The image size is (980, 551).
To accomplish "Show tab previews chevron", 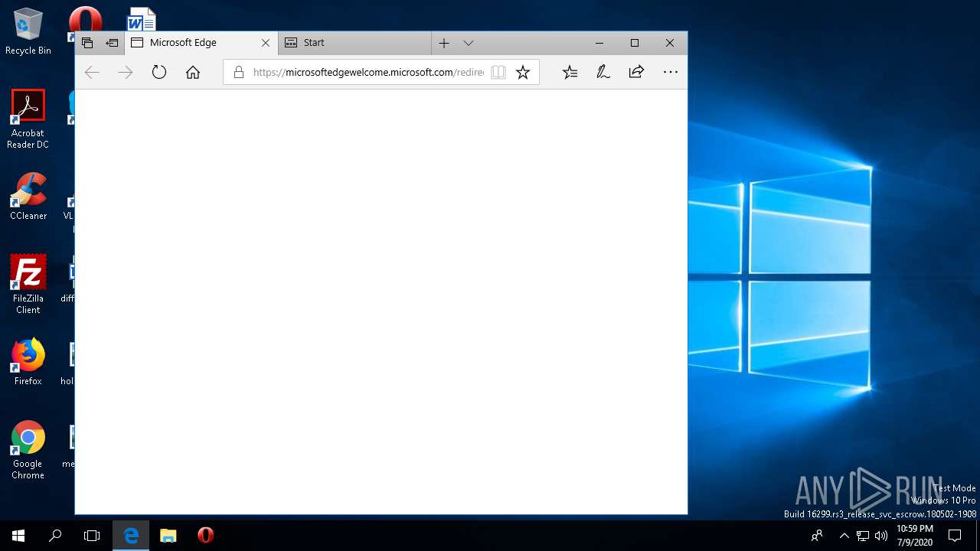I will point(469,43).
